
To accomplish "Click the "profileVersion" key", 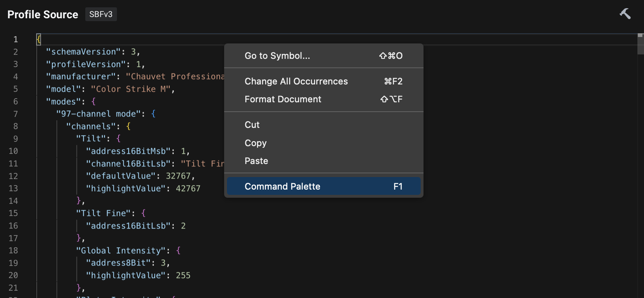I will click(x=86, y=64).
